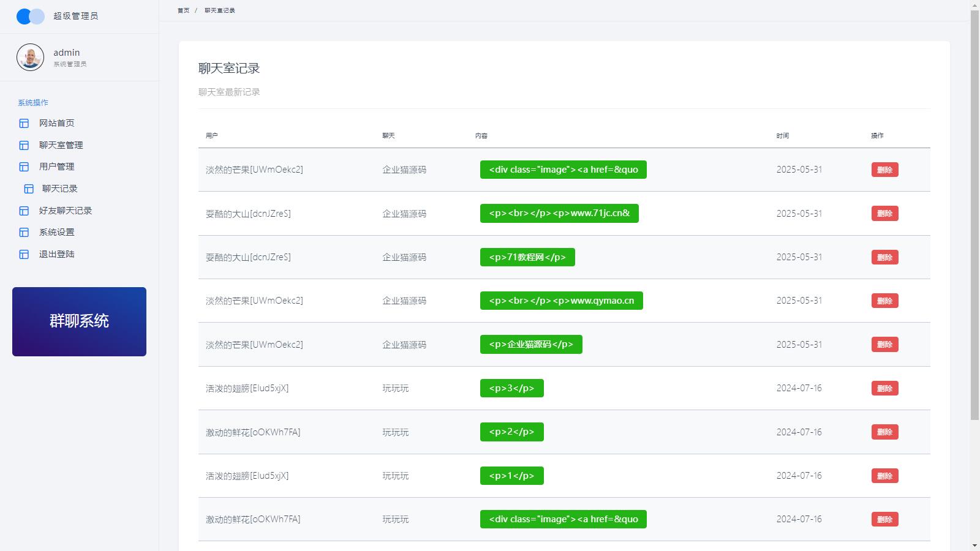Click the icon beside 用户管理
The width and height of the screenshot is (980, 551).
coord(24,167)
